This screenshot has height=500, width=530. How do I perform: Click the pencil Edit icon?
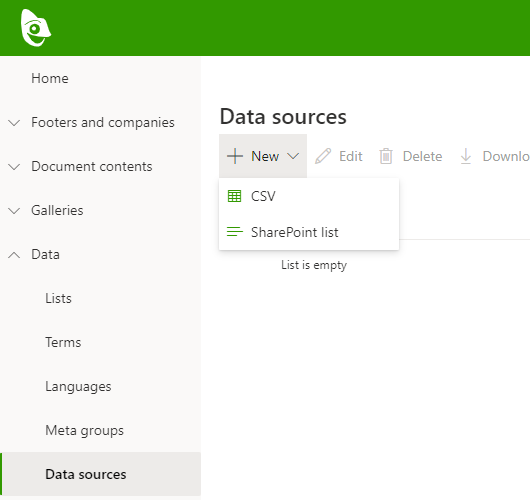[323, 156]
